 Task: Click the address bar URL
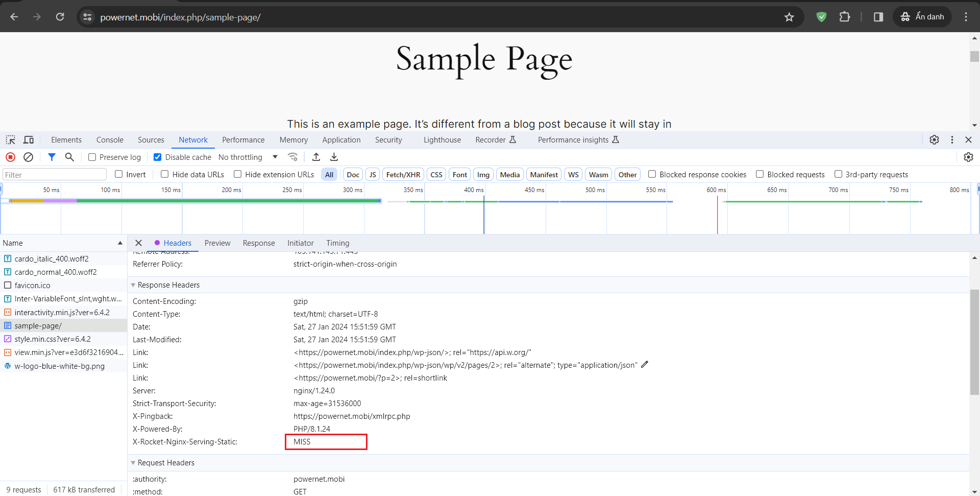click(x=180, y=17)
